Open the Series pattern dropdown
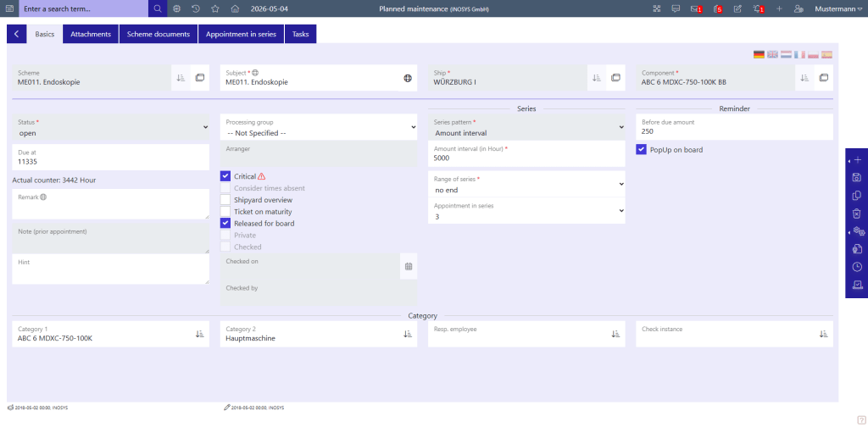The height and width of the screenshot is (427, 868). (526, 127)
